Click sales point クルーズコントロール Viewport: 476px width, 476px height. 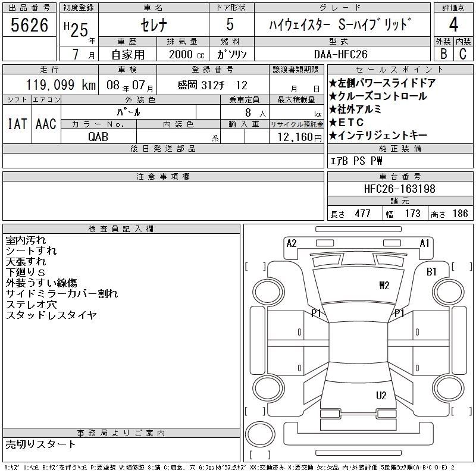click(378, 96)
